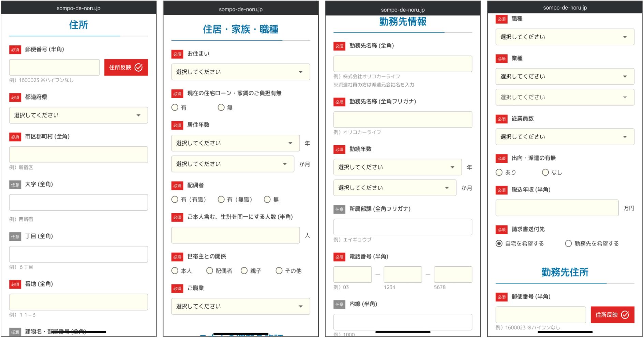Open the 職種 dropdown
The image size is (644, 338).
pyautogui.click(x=565, y=37)
